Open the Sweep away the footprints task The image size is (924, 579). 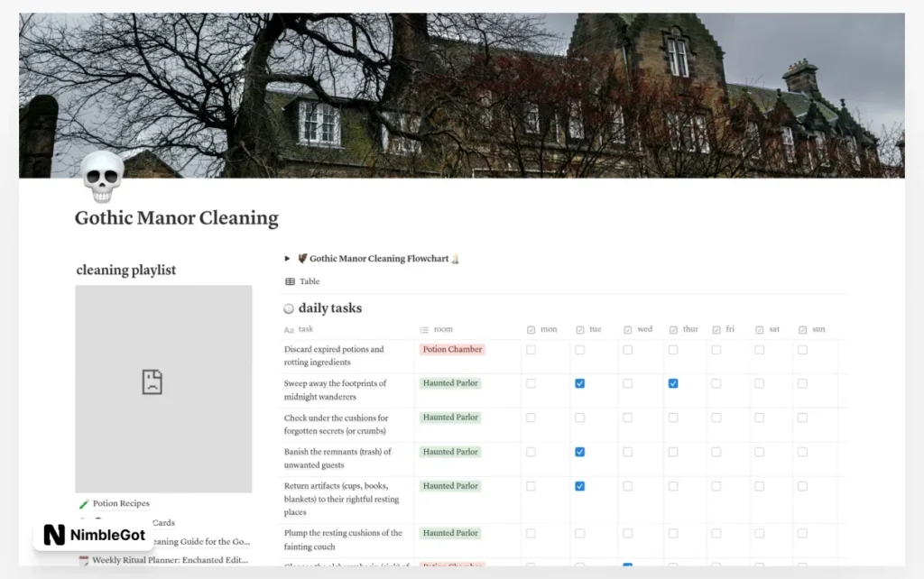335,390
